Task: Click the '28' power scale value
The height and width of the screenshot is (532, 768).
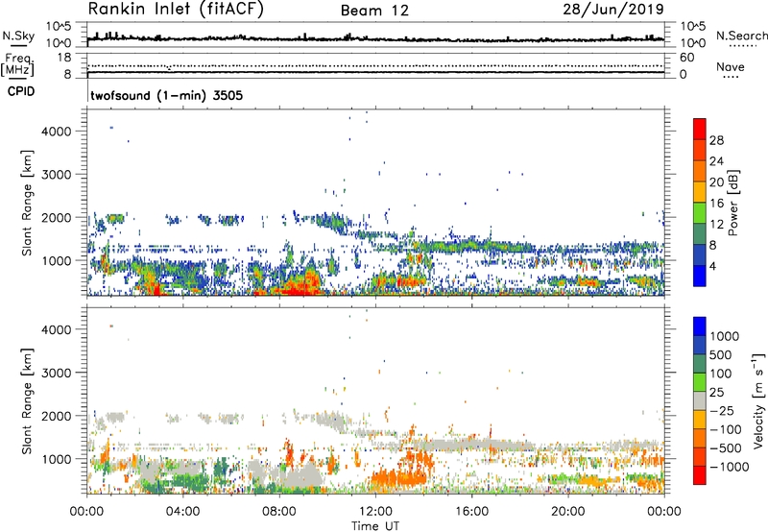Action: coord(716,140)
